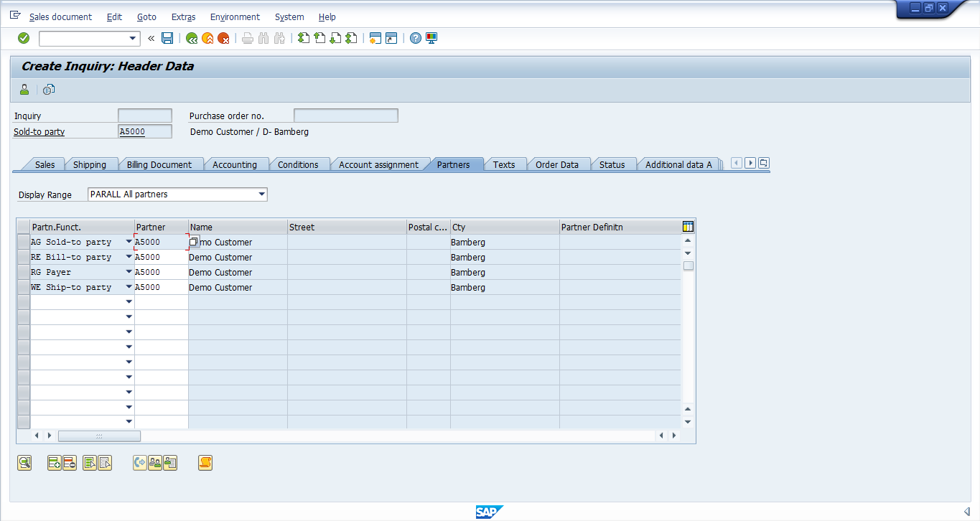This screenshot has height=521, width=980.
Task: Click the insert row icon below table
Action: [x=54, y=463]
